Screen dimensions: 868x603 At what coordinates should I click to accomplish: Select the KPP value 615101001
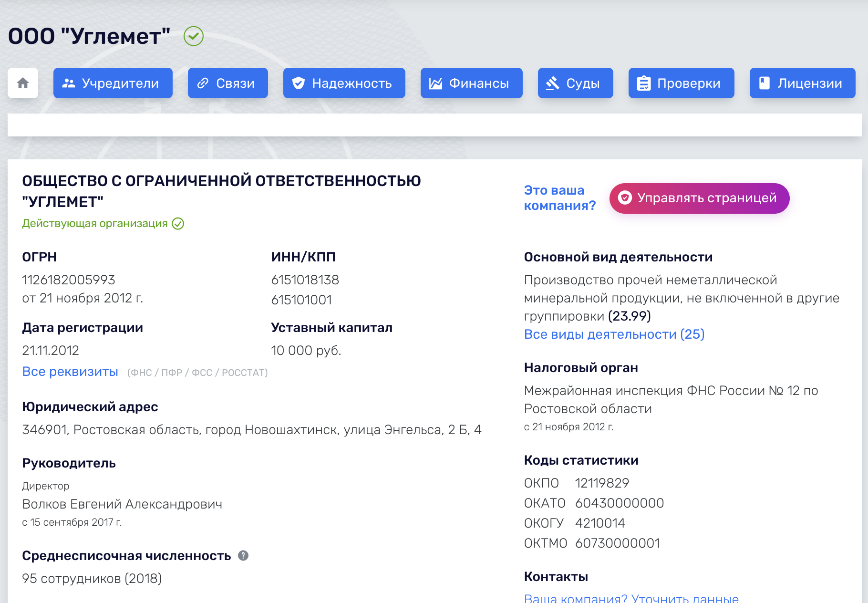[x=301, y=300]
